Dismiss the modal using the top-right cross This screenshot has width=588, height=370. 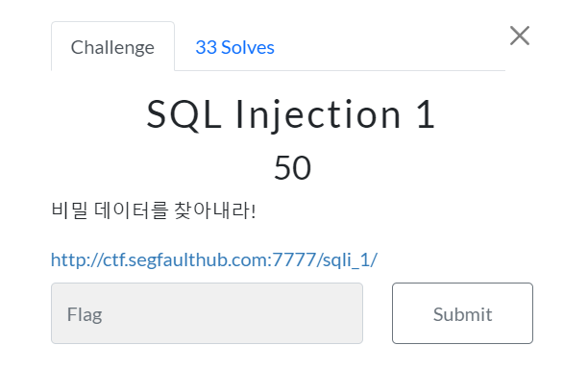click(x=520, y=36)
